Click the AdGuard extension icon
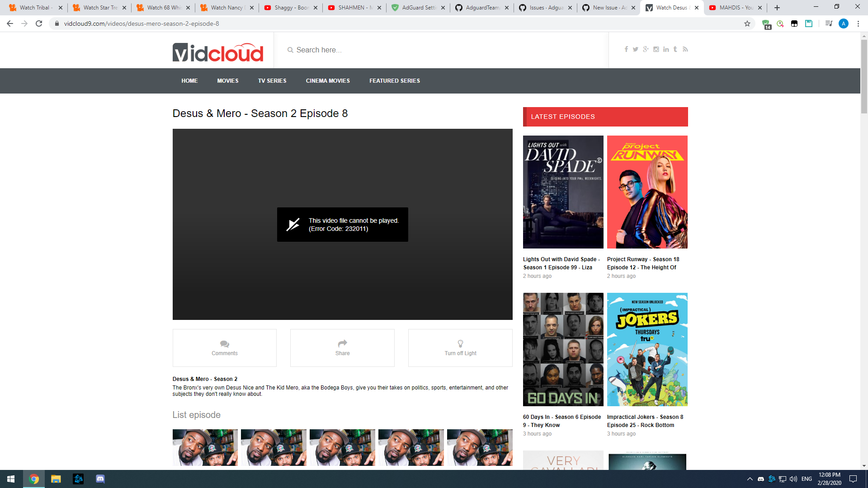Viewport: 868px width, 488px height. [766, 24]
